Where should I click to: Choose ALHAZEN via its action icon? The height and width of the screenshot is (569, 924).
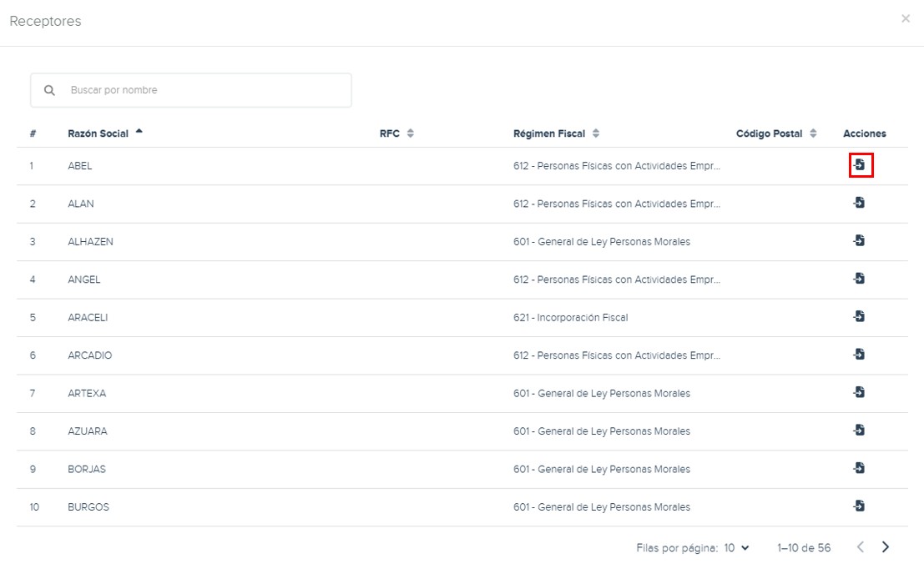click(x=859, y=241)
